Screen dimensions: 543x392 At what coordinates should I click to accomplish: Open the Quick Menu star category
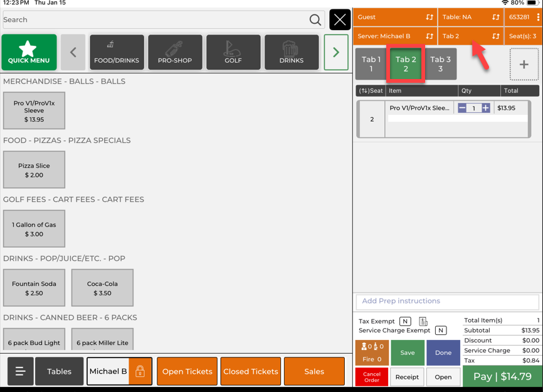click(29, 52)
